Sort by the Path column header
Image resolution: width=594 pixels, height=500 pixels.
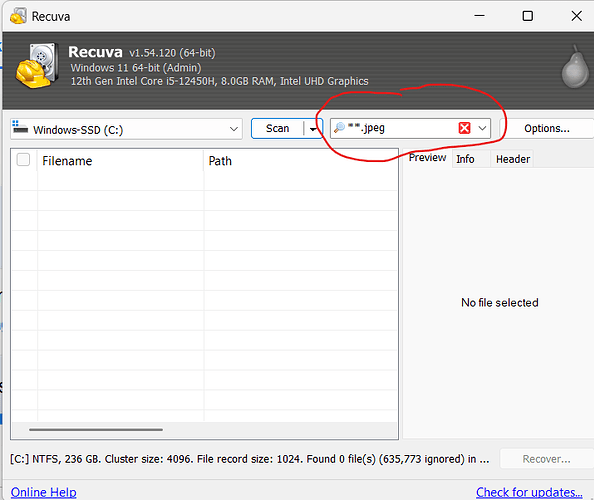pos(301,161)
